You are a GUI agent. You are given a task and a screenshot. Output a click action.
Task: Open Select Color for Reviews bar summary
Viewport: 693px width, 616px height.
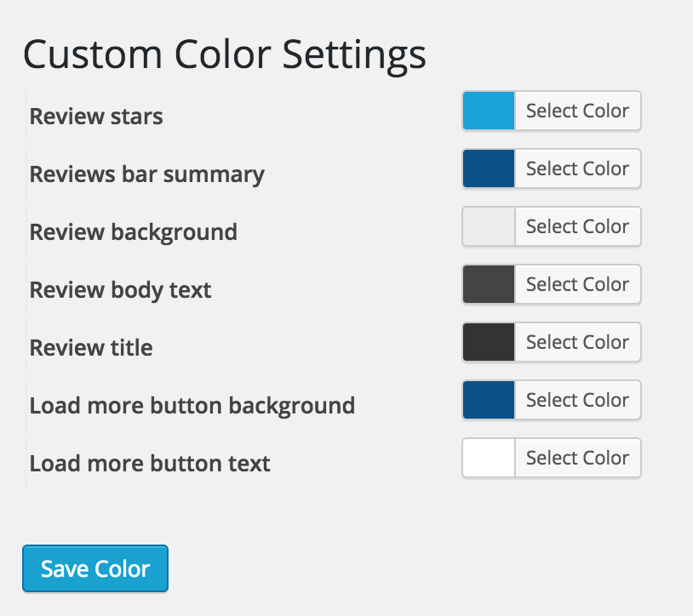point(577,168)
